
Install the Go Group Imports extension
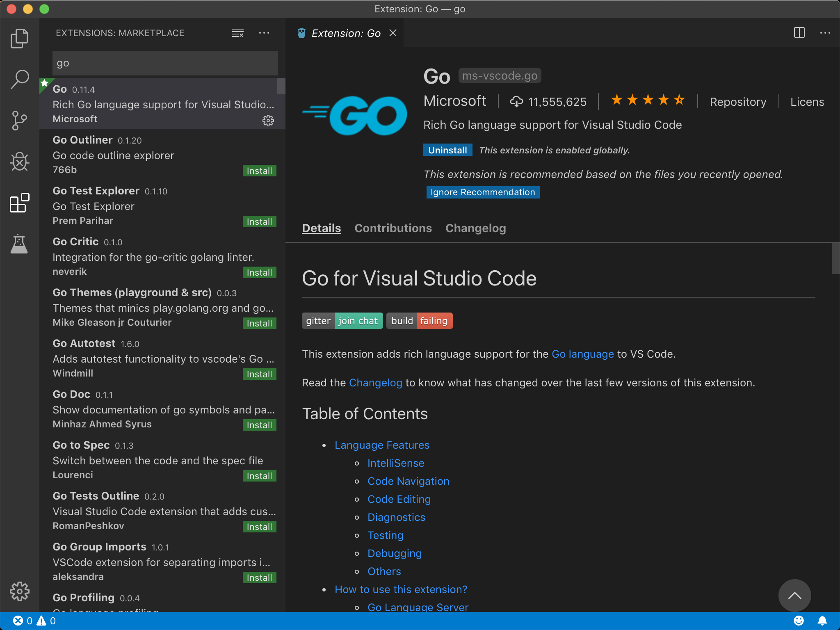point(259,577)
